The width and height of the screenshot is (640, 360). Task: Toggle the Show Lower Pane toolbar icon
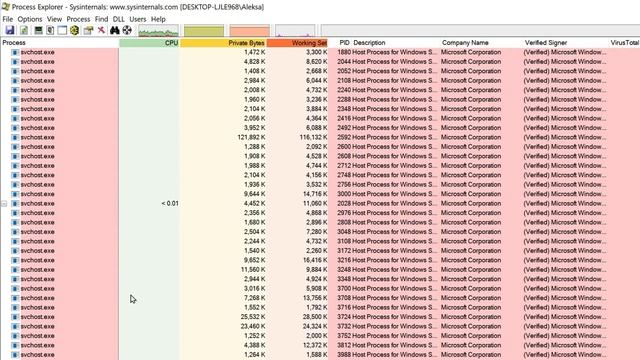click(x=62, y=30)
